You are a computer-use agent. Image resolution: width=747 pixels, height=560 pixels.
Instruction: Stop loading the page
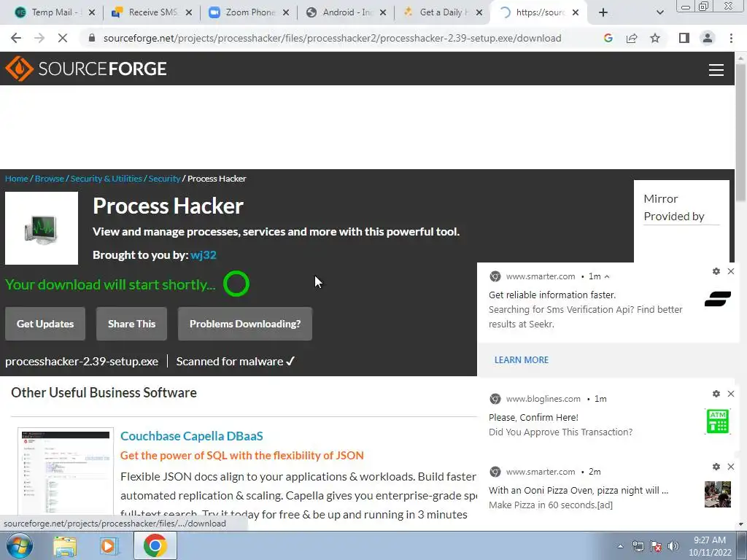pos(63,38)
